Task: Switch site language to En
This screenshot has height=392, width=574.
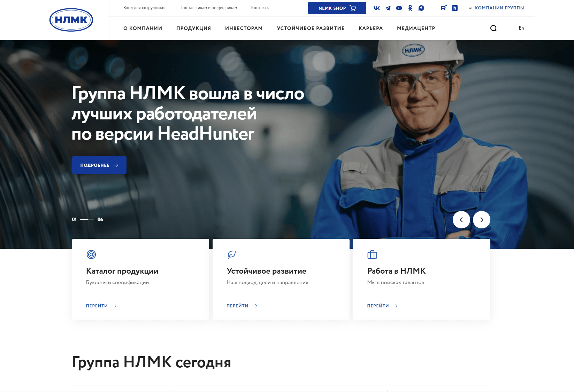Action: coord(521,28)
